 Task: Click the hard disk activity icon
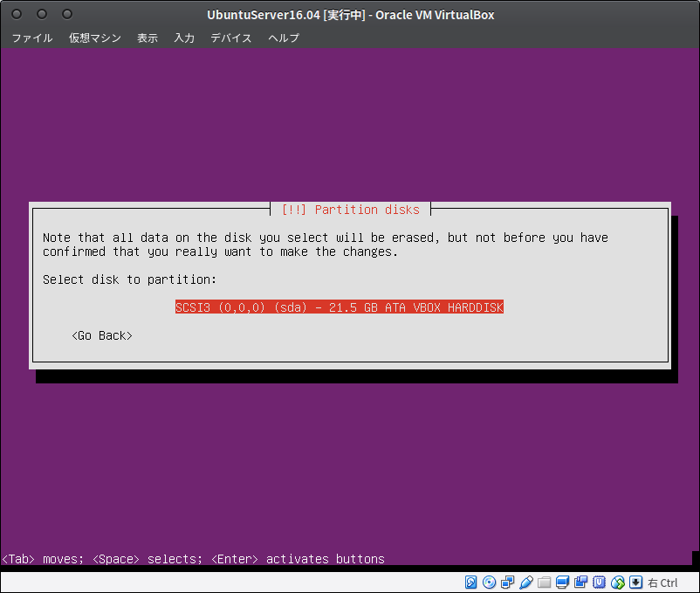click(x=470, y=583)
